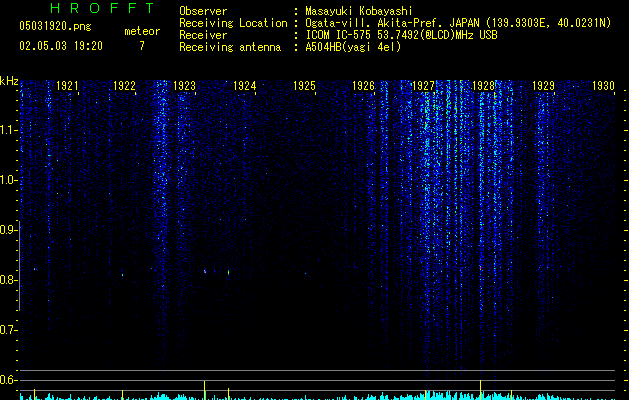Click the kHz axis unit label
Viewport: 629px width, 400px height.
9,81
